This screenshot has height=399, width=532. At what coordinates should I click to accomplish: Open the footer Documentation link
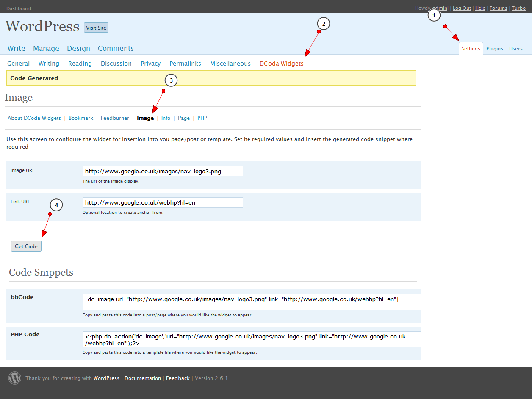pos(143,378)
